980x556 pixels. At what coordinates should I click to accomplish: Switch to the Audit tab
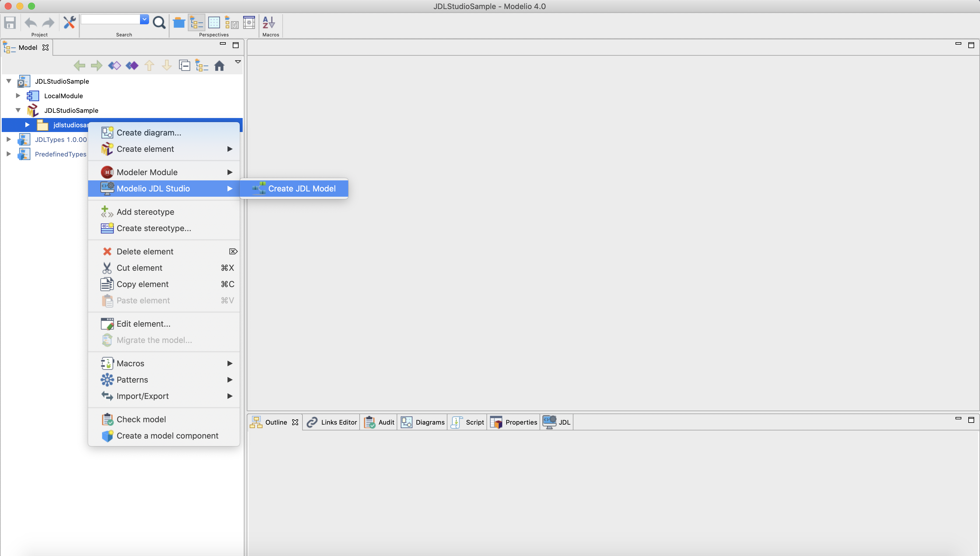[x=379, y=422]
